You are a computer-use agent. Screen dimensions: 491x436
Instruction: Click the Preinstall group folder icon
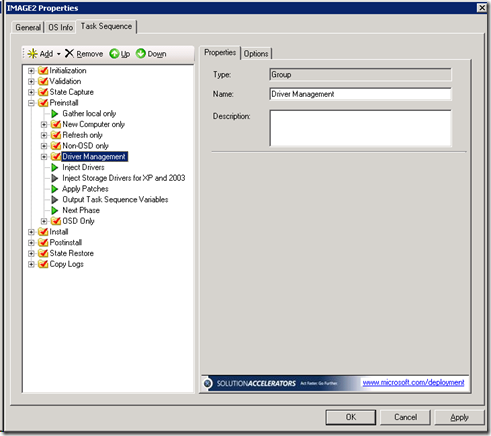tap(43, 103)
